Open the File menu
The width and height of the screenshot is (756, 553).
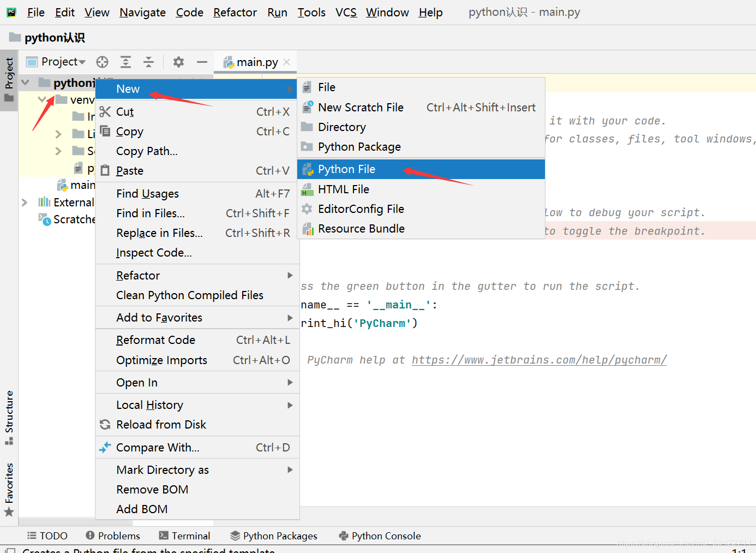click(36, 12)
